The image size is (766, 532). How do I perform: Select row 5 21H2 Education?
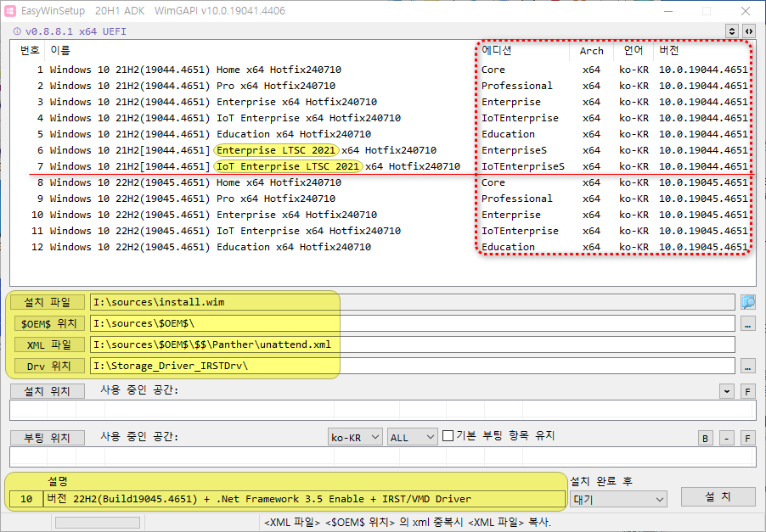click(x=382, y=134)
